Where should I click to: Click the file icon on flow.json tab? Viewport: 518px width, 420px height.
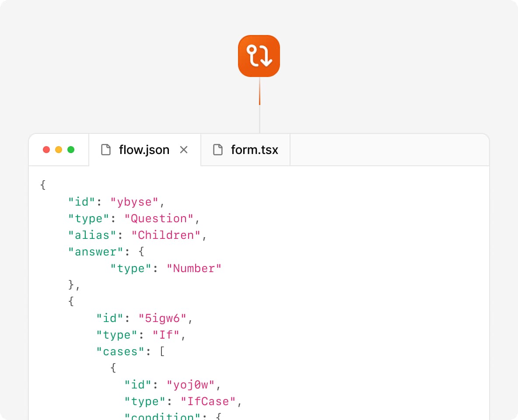pos(106,150)
